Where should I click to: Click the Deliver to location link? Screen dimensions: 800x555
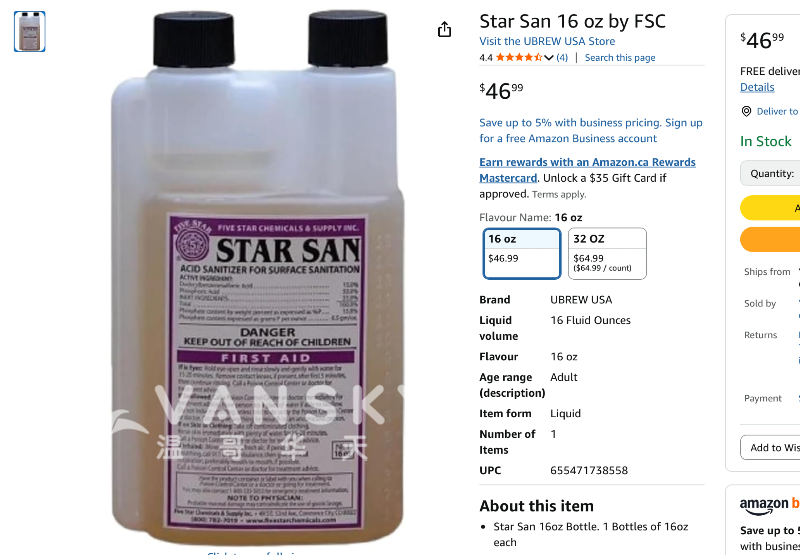coord(777,111)
